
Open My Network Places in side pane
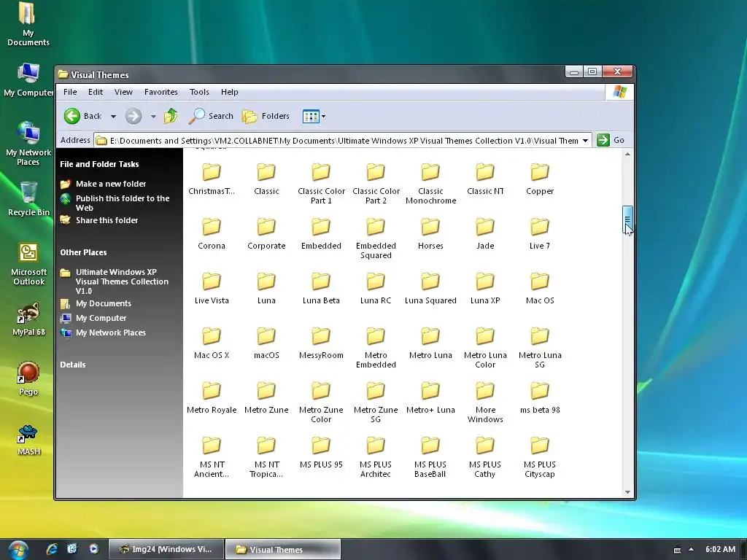(111, 332)
